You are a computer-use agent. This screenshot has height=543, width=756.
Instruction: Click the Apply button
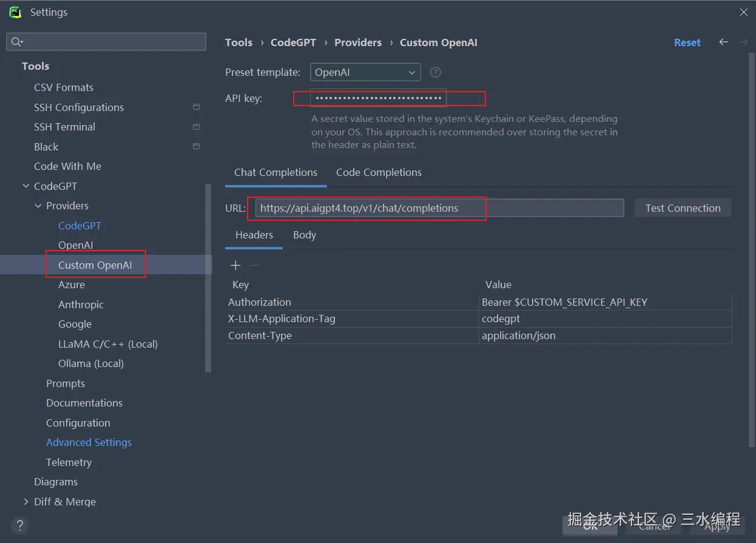(x=717, y=525)
